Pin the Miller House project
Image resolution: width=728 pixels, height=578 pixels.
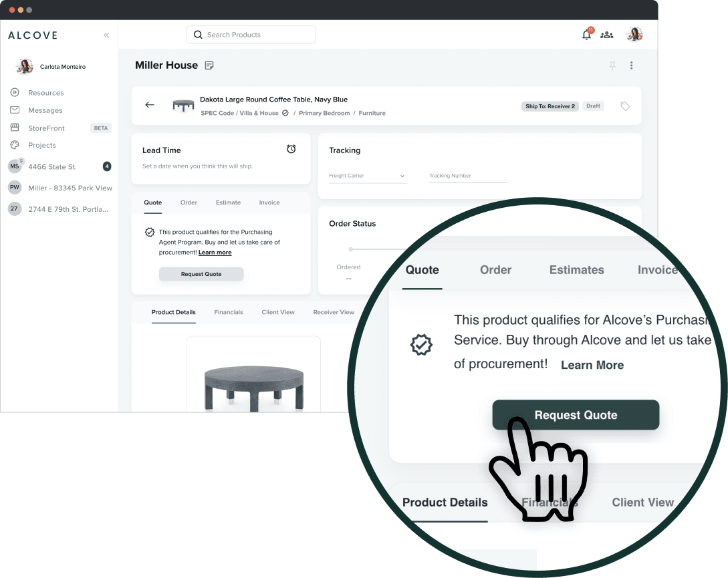612,65
